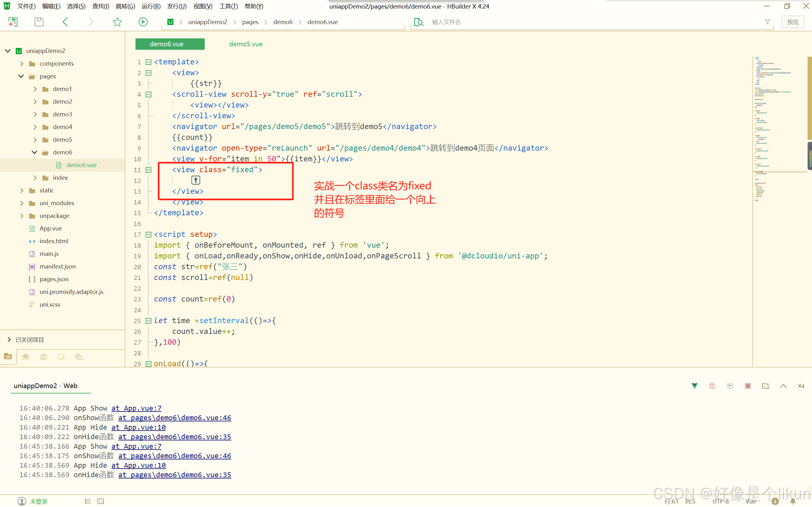
Task: Expand the 已关闭项目 section
Action: [x=9, y=340]
